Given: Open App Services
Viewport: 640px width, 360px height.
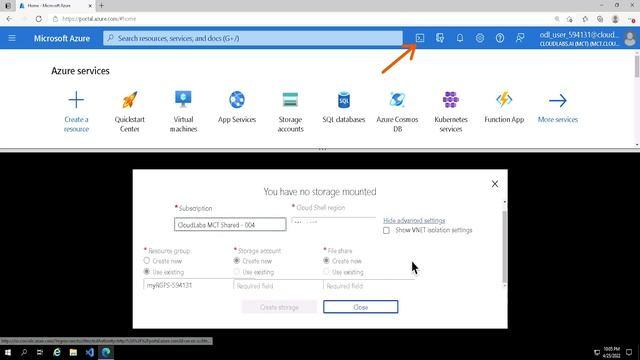Looking at the screenshot, I should 237,107.
